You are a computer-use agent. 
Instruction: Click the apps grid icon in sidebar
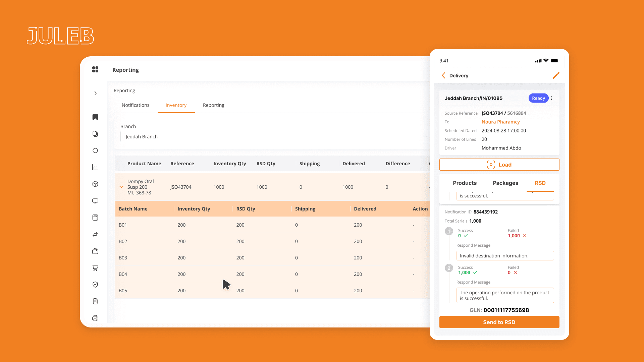(x=95, y=69)
